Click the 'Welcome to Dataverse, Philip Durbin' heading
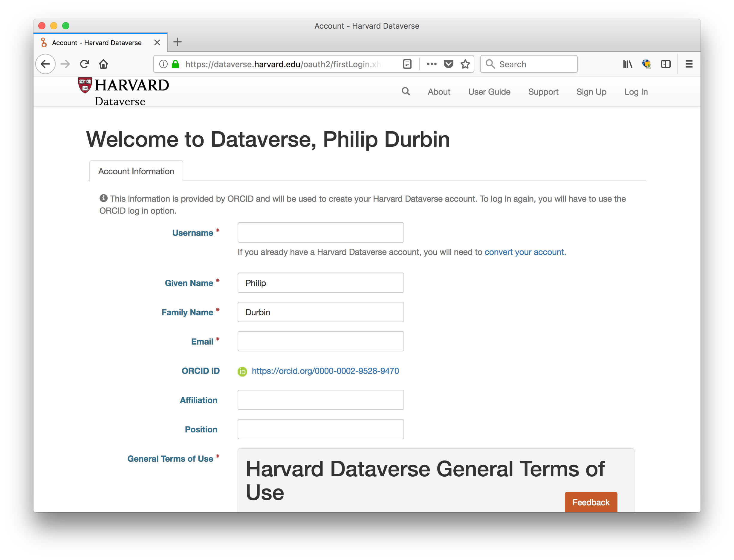The height and width of the screenshot is (560, 734). coord(268,139)
